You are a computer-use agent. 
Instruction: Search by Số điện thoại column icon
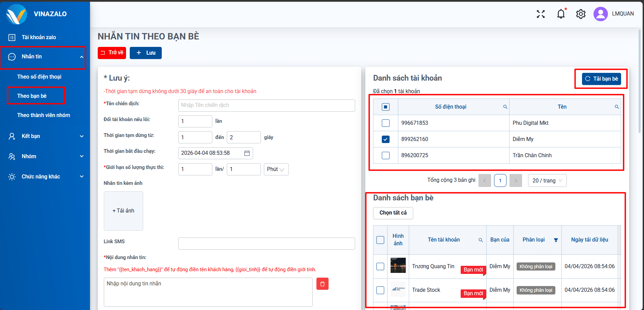click(x=505, y=107)
